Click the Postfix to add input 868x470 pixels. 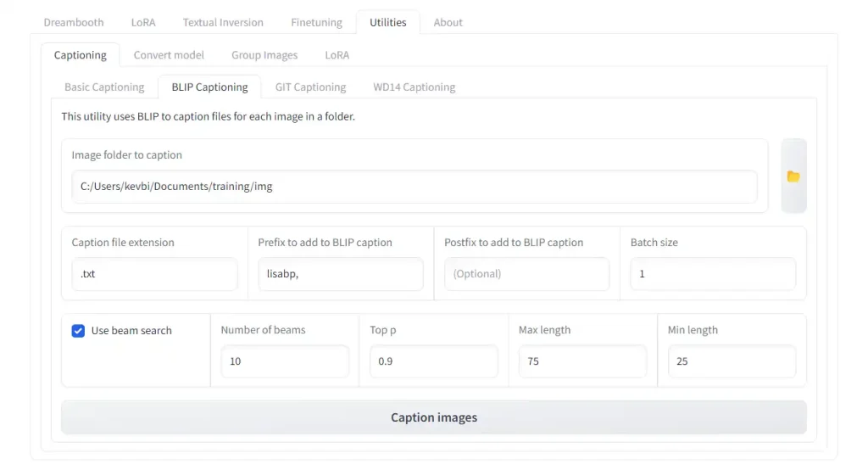point(526,274)
